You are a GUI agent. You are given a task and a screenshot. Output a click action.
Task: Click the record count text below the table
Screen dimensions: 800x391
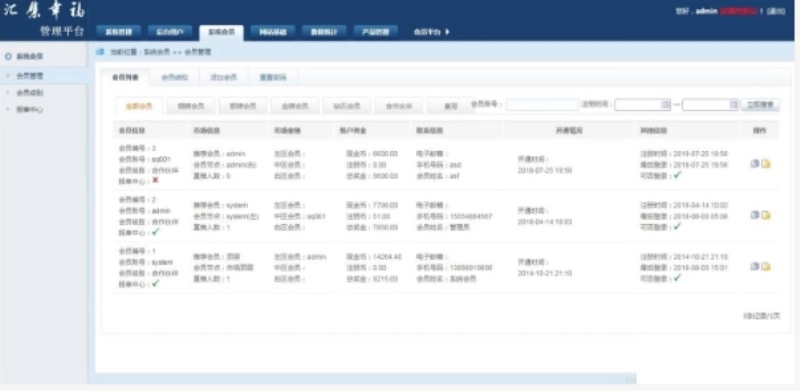click(x=761, y=316)
